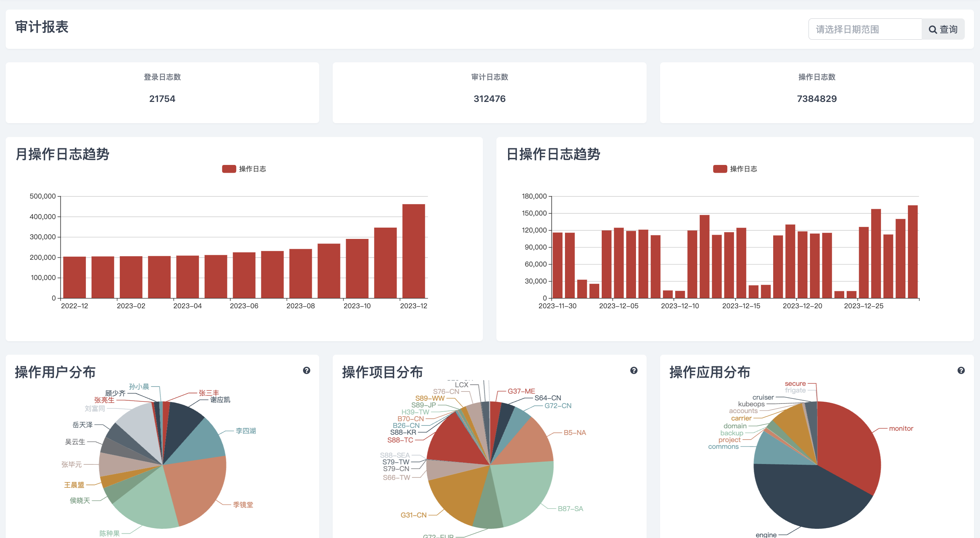The image size is (980, 538).
Task: Click the G31-CN label in project pie
Action: pyautogui.click(x=413, y=515)
